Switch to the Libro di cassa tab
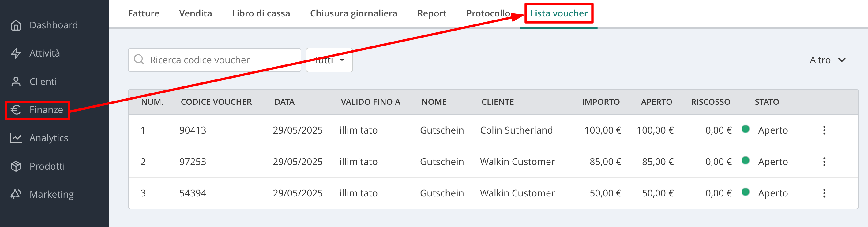Viewport: 868px width, 227px height. pyautogui.click(x=261, y=13)
